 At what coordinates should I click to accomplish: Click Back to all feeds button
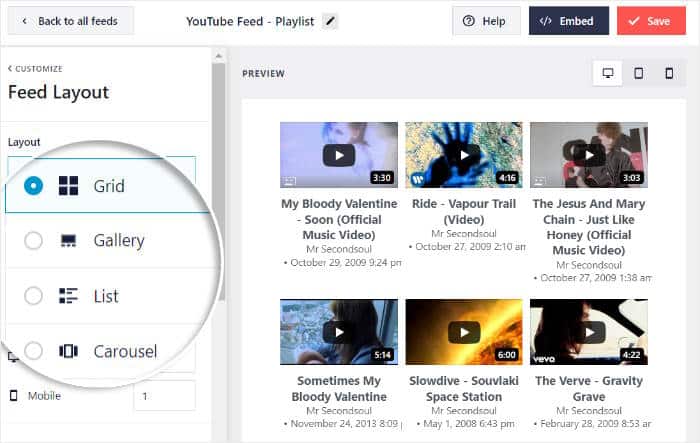71,21
